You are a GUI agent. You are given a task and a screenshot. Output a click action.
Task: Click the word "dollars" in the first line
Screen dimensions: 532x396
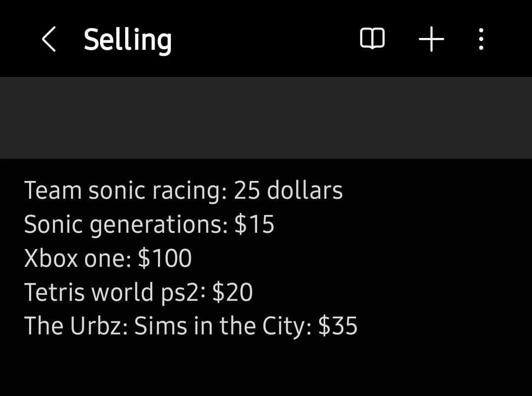(x=304, y=191)
